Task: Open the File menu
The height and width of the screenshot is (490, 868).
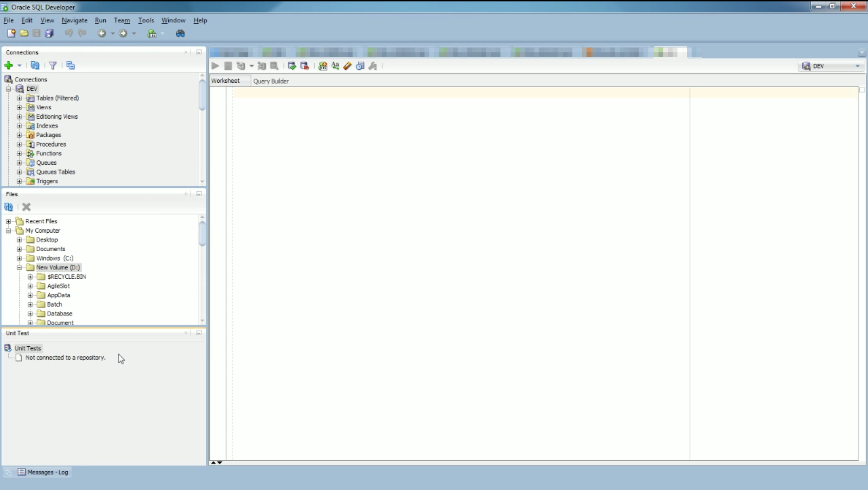Action: click(9, 20)
